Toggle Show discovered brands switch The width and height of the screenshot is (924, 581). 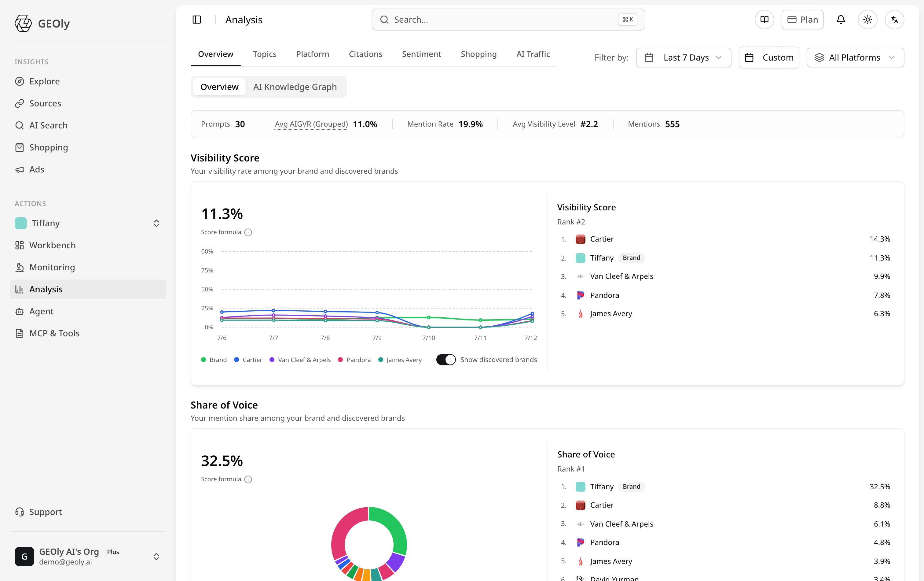[446, 360]
